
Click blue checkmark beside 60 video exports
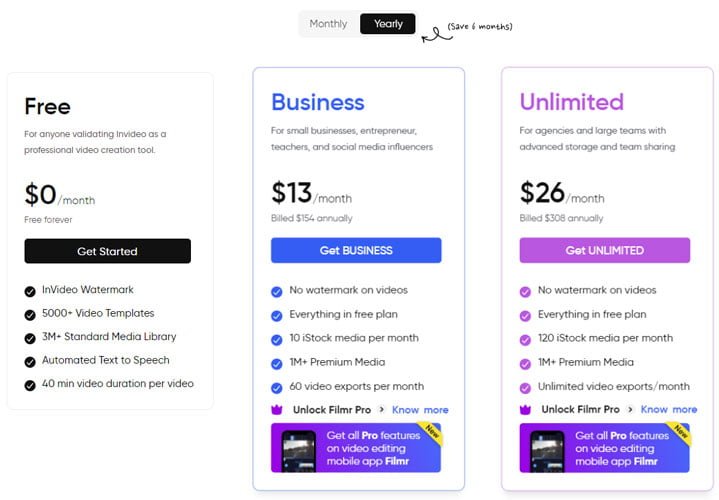277,389
